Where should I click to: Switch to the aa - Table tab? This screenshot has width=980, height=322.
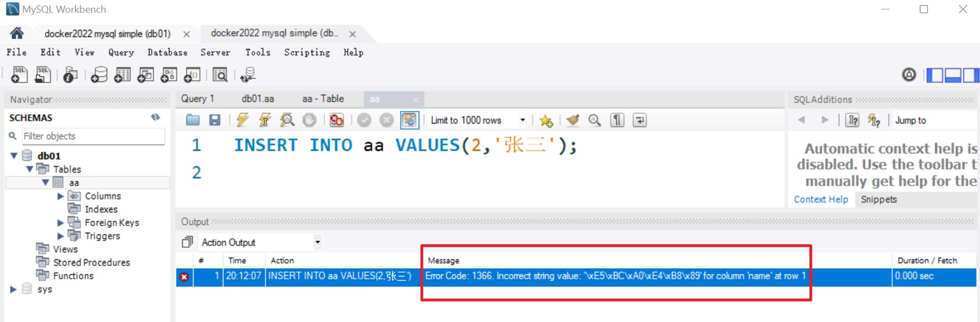(323, 99)
